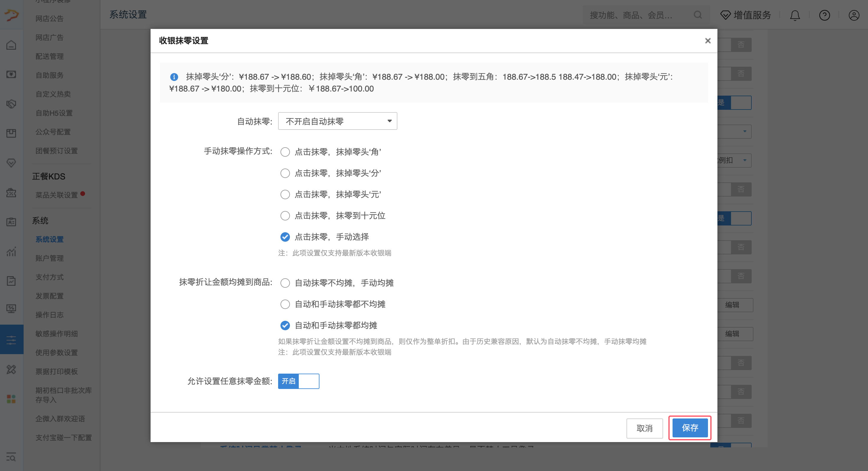The width and height of the screenshot is (868, 471).
Task: Open the bar chart analytics icon in the sidebar
Action: click(x=11, y=251)
